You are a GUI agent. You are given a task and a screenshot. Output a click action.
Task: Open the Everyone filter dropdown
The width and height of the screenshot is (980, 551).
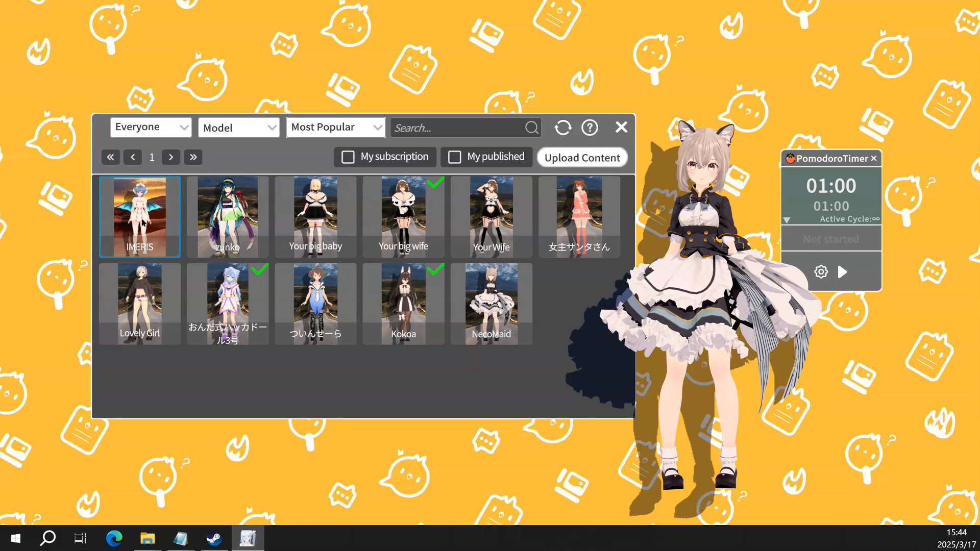click(x=151, y=127)
